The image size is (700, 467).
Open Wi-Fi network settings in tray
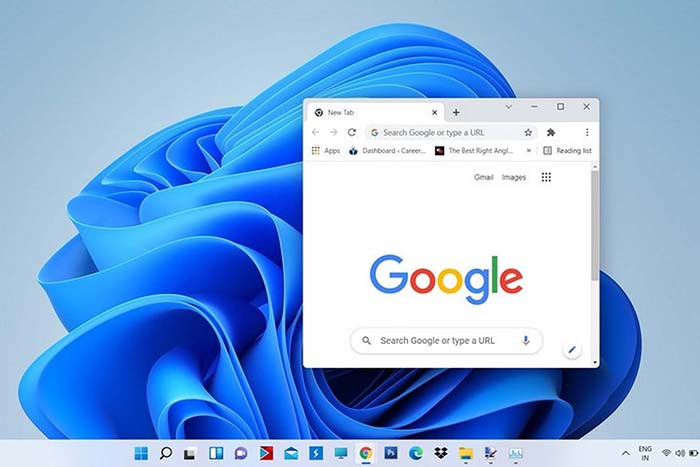667,453
